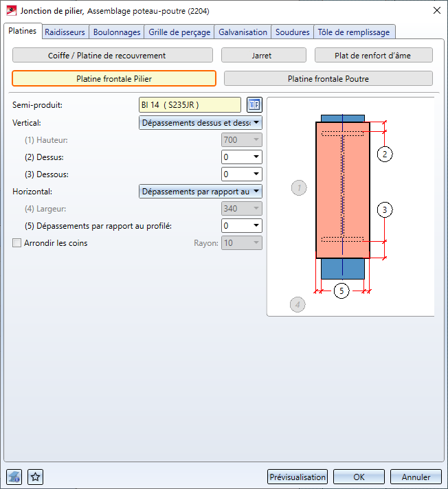Viewport: 448px width, 489px height.
Task: Confirm with the OK button
Action: [x=359, y=477]
